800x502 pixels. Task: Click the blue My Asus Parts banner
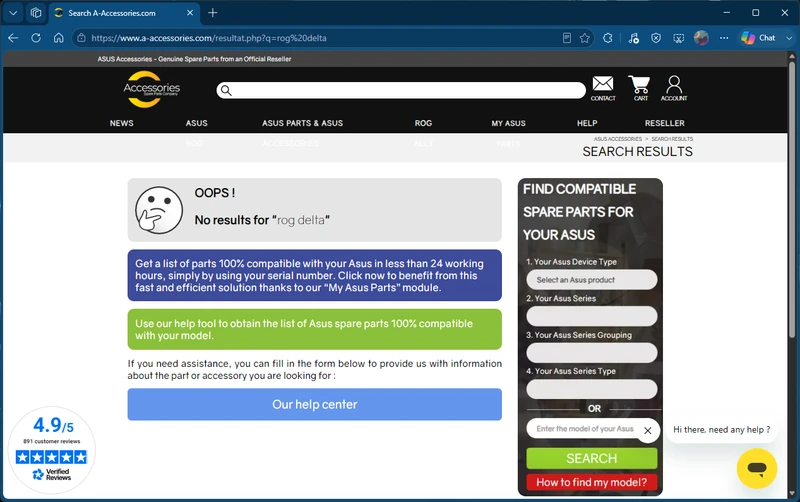[314, 275]
